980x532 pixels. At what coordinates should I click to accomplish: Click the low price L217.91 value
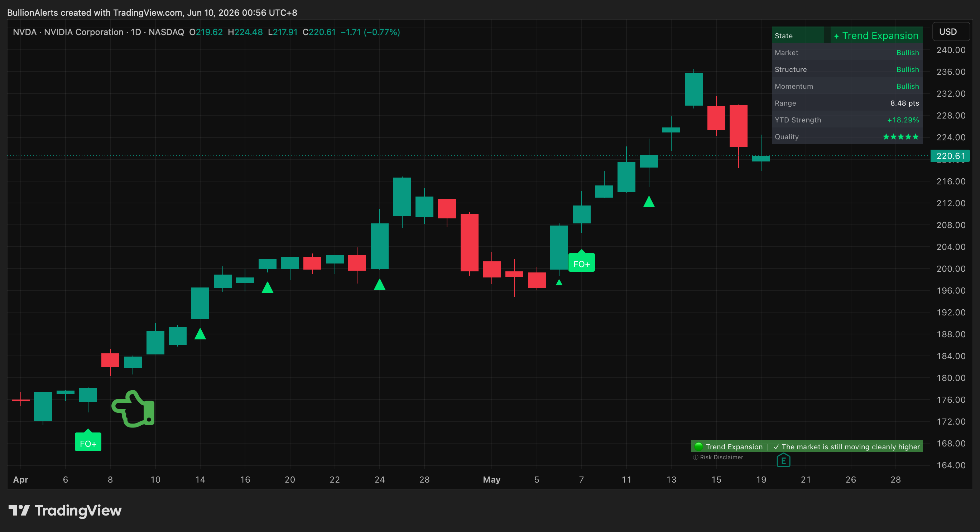pyautogui.click(x=283, y=32)
